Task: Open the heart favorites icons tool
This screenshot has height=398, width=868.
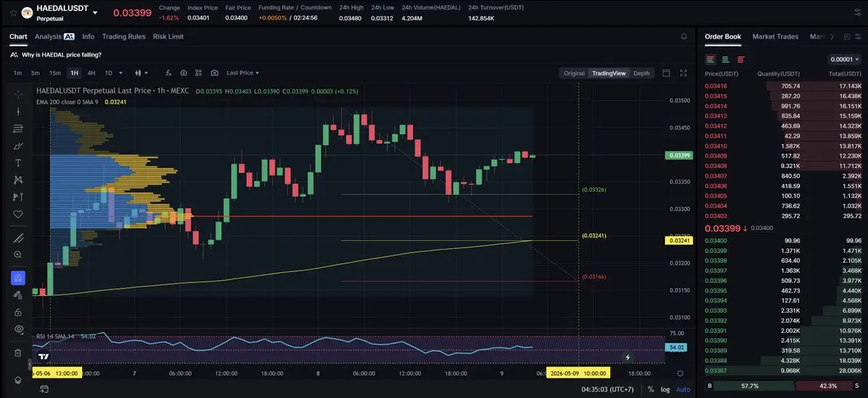Action: point(17,214)
